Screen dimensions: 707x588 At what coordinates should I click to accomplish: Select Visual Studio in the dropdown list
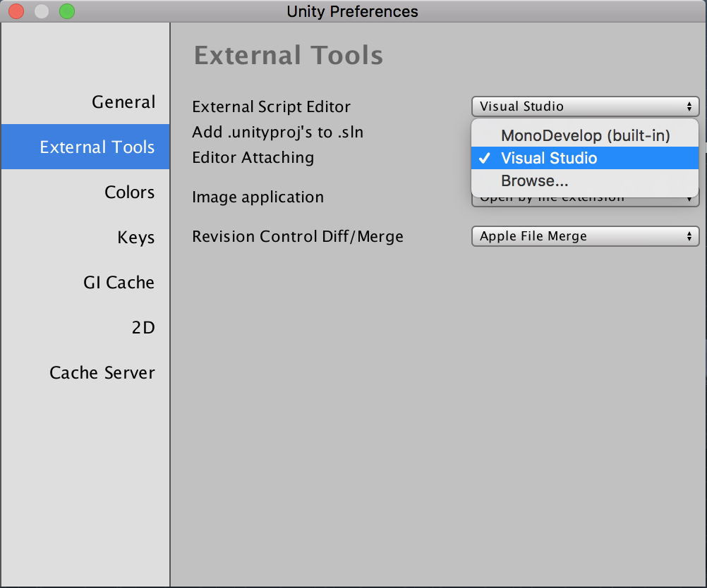click(585, 158)
